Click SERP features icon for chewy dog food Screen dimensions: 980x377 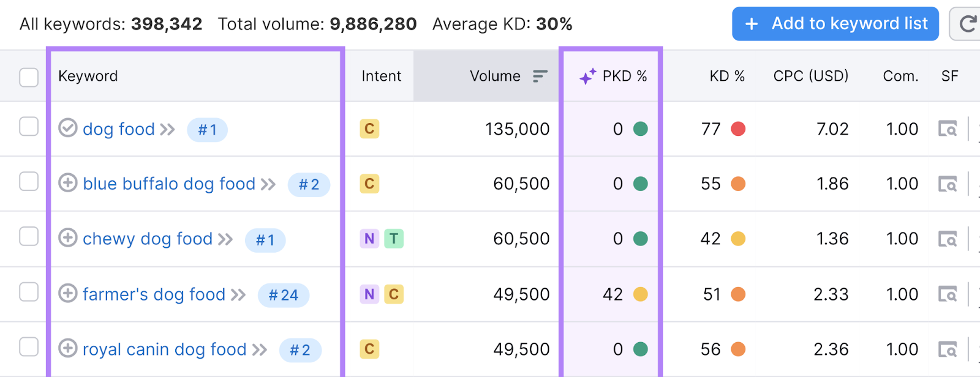pos(948,239)
